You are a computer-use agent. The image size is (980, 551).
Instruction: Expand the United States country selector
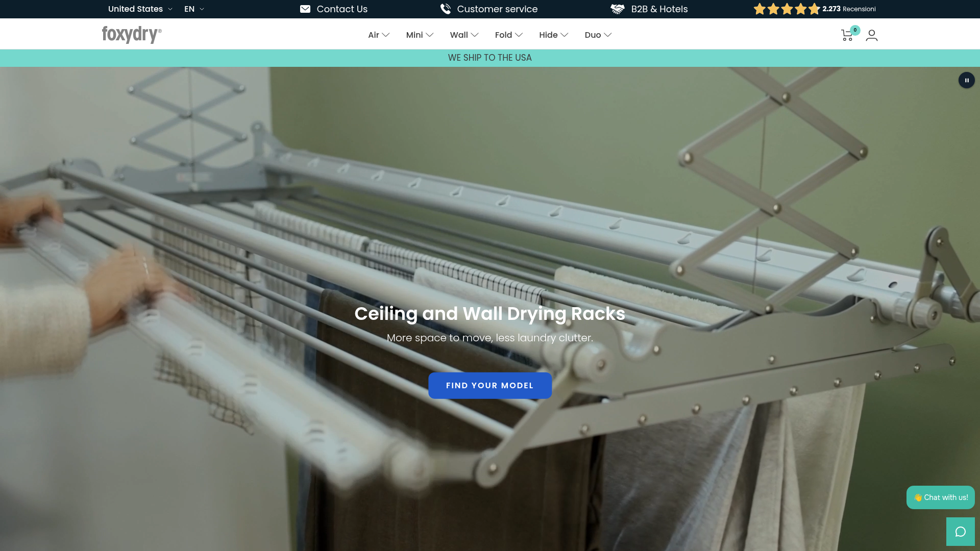point(140,9)
